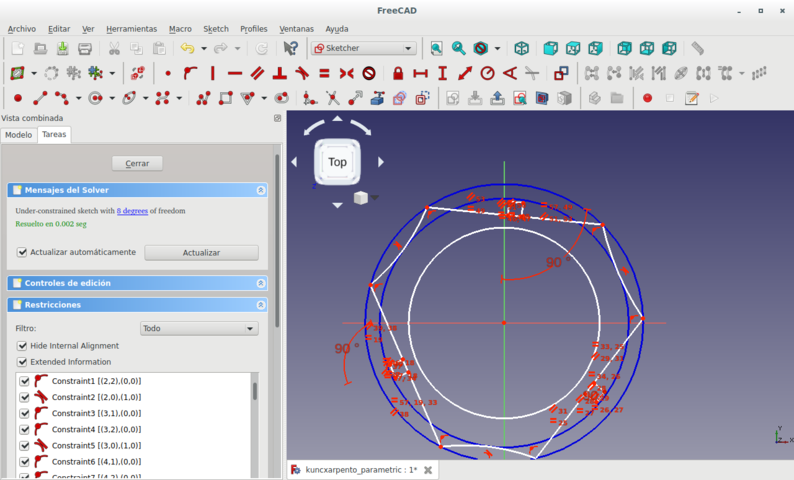Collapse the Mensajes del Solver section
This screenshot has height=480, width=794.
coord(261,190)
